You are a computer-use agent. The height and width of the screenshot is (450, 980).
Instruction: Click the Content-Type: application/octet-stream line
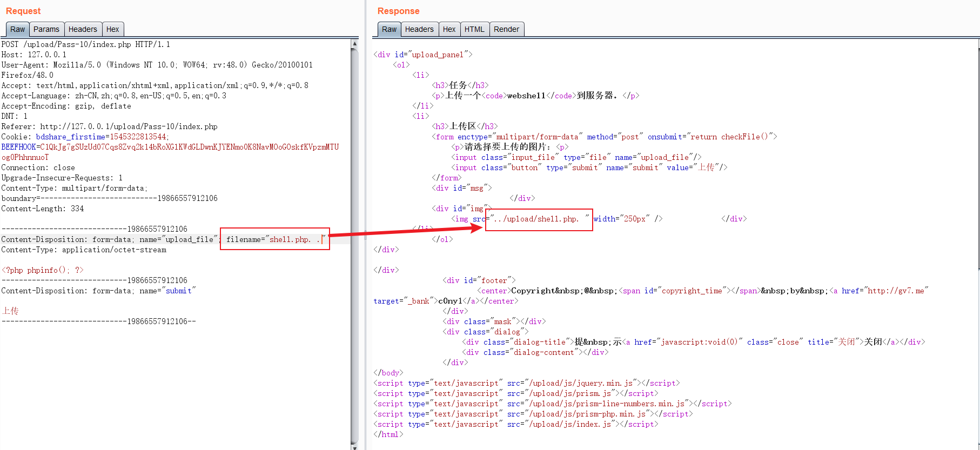84,250
